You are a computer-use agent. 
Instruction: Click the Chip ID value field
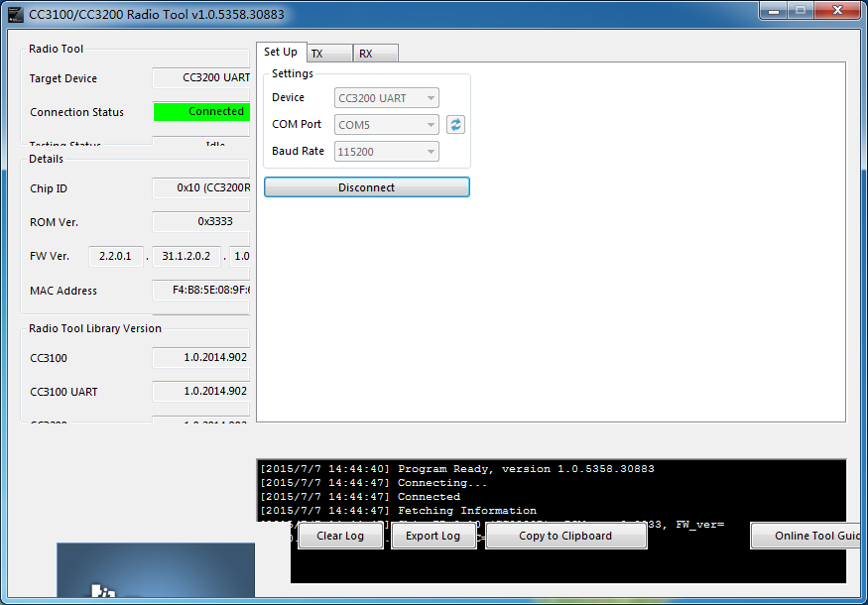click(x=201, y=188)
